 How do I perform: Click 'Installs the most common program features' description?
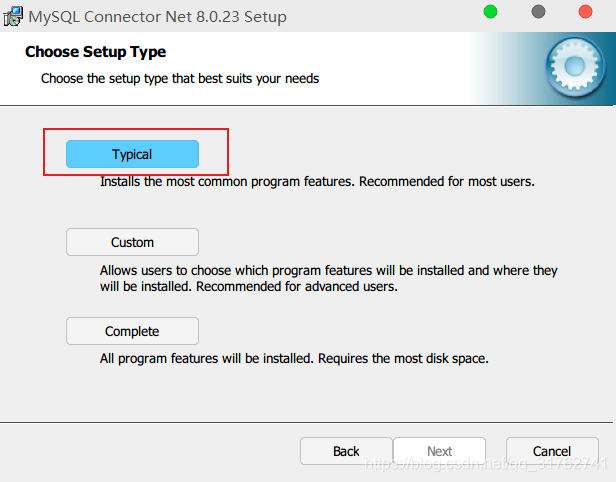coord(317,181)
